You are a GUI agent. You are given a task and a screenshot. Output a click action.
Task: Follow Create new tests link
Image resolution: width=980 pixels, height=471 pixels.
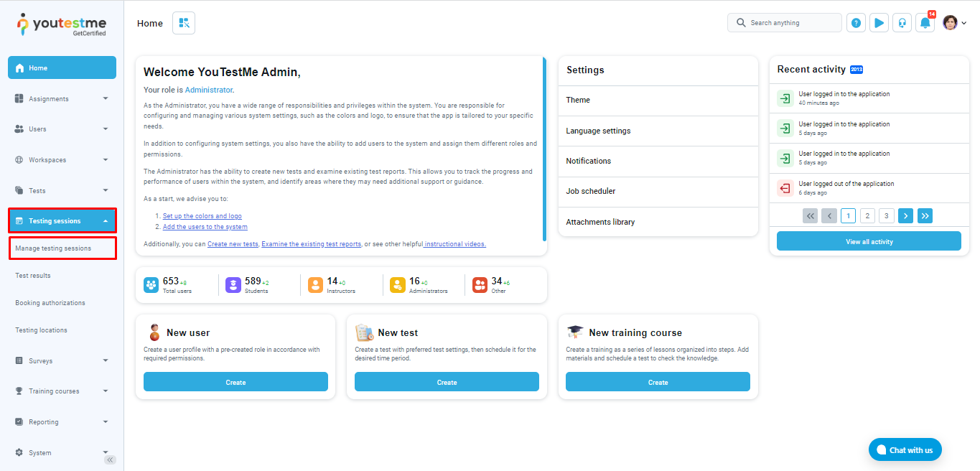[233, 244]
